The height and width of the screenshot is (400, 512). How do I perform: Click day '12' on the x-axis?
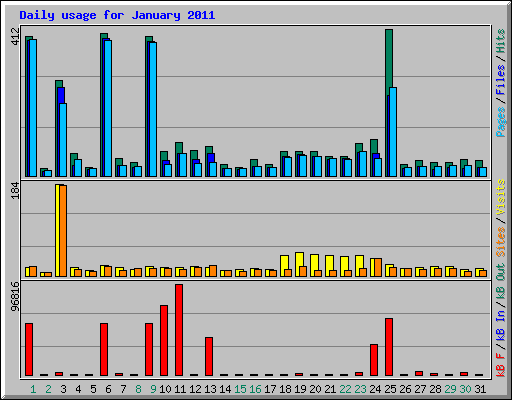coord(195,389)
